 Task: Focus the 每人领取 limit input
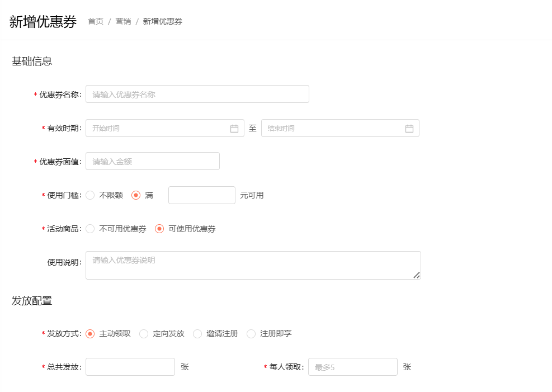(x=353, y=367)
